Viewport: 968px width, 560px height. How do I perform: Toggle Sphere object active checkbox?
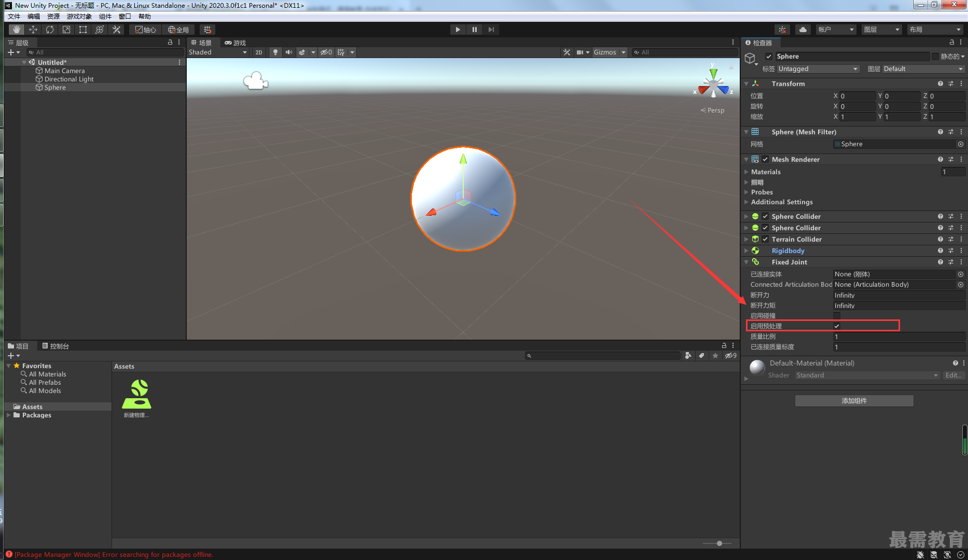pos(769,57)
